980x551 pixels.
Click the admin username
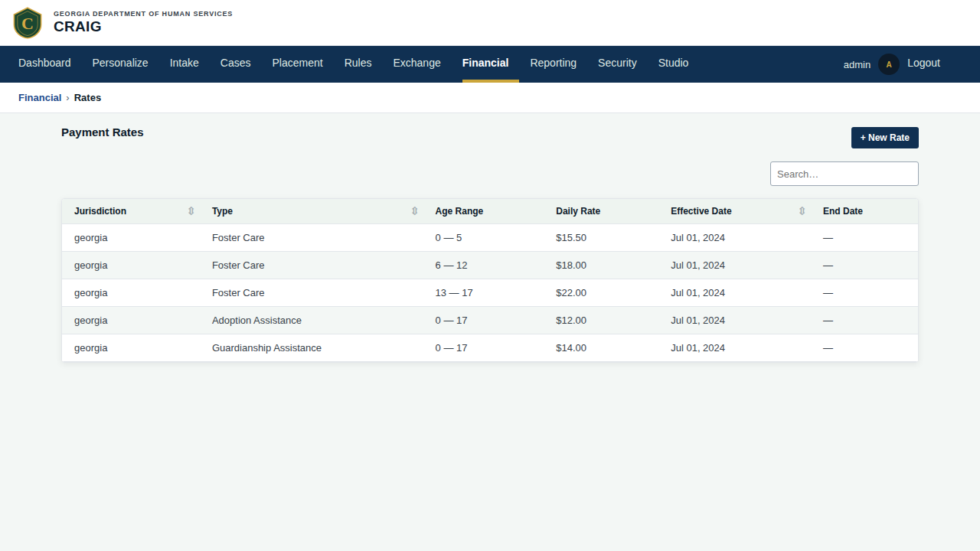(857, 64)
